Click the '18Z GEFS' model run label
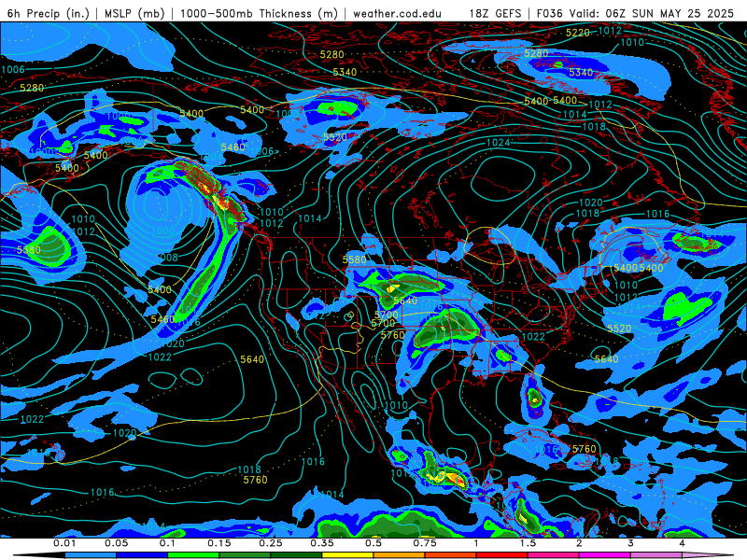This screenshot has height=560, width=747. coord(495,13)
